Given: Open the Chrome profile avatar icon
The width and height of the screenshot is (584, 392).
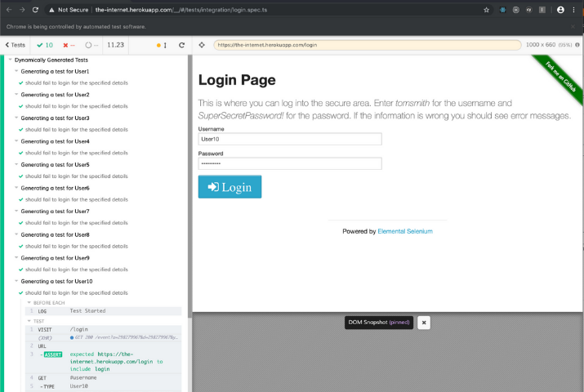Looking at the screenshot, I should coord(560,10).
